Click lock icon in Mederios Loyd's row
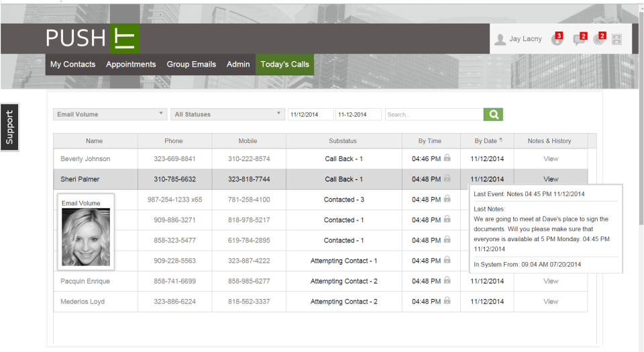 point(447,300)
